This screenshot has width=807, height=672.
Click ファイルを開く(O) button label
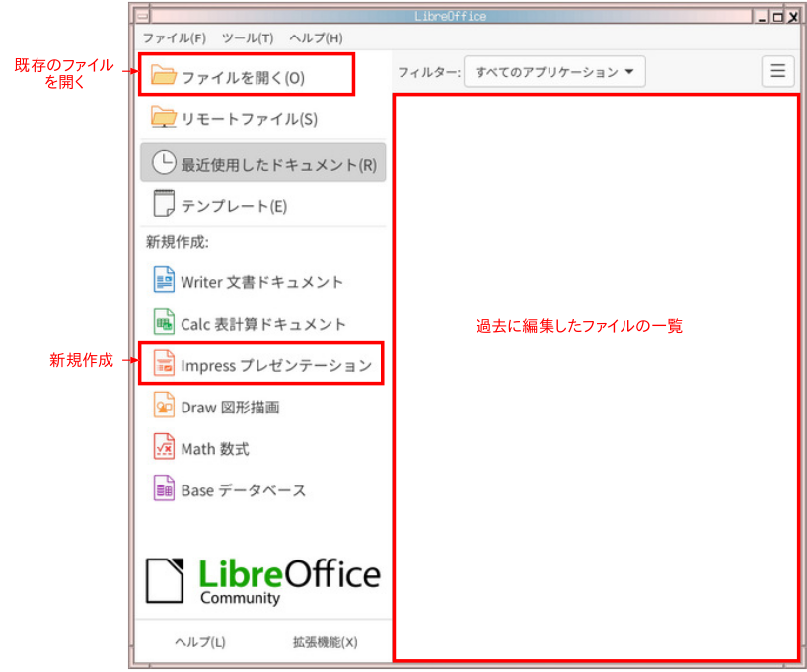[243, 78]
